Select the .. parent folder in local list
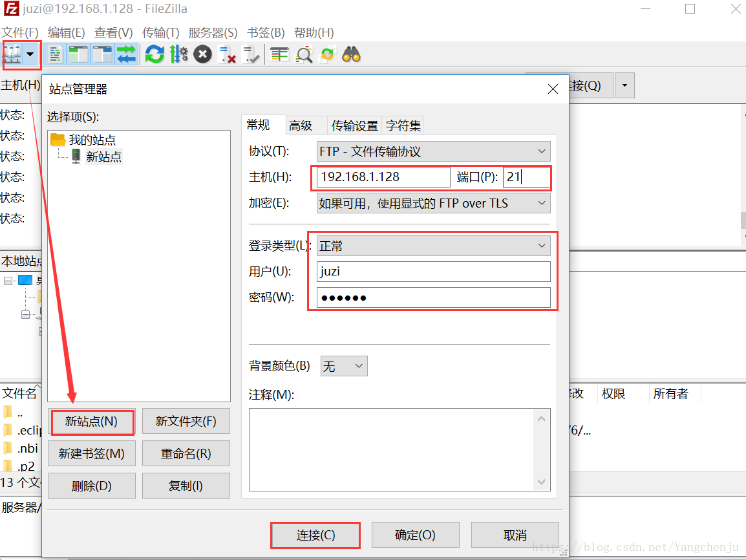The width and height of the screenshot is (746, 560). pyautogui.click(x=21, y=413)
